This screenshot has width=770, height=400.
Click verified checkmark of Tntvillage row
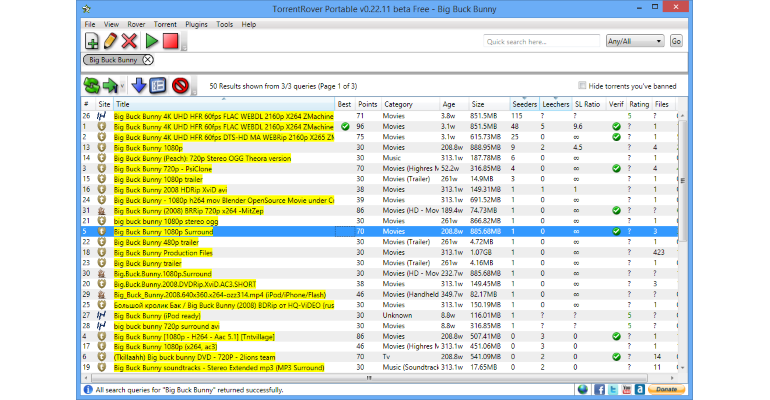click(616, 336)
